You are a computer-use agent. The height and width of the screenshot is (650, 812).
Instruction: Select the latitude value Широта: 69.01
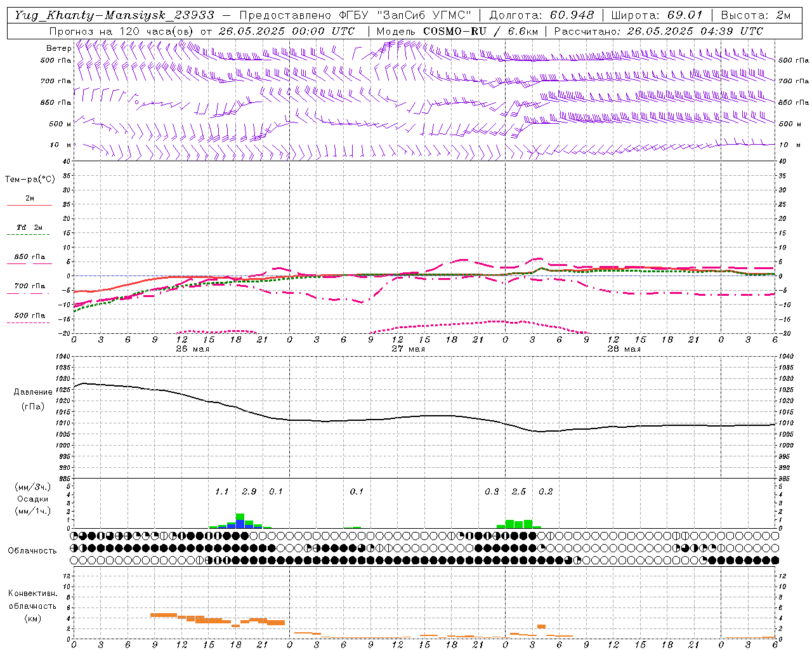657,15
